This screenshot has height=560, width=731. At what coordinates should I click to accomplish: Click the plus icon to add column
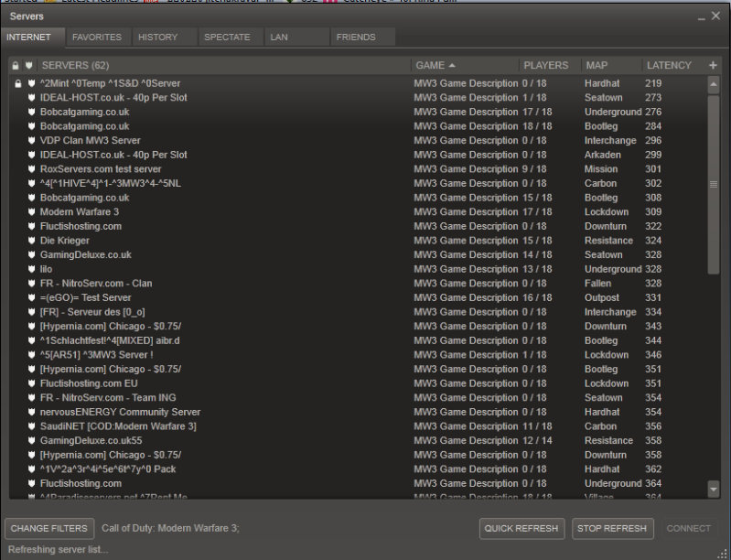(x=714, y=66)
